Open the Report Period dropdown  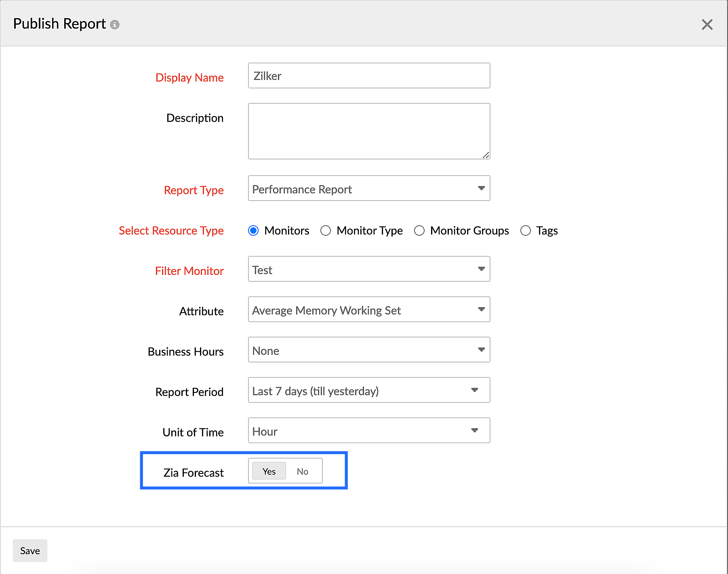[368, 390]
